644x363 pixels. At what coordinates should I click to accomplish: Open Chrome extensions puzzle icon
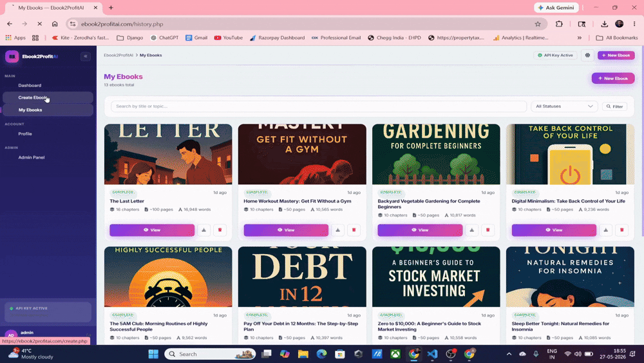(559, 24)
